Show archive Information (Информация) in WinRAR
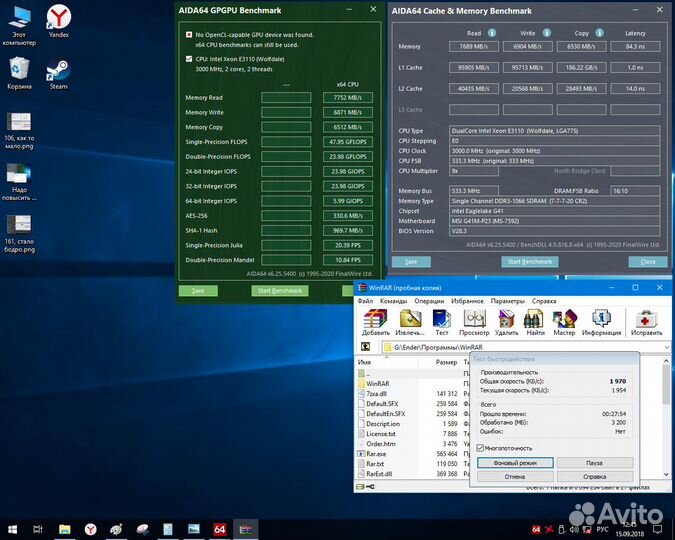Screen dimensions: 675x540 tap(601, 322)
